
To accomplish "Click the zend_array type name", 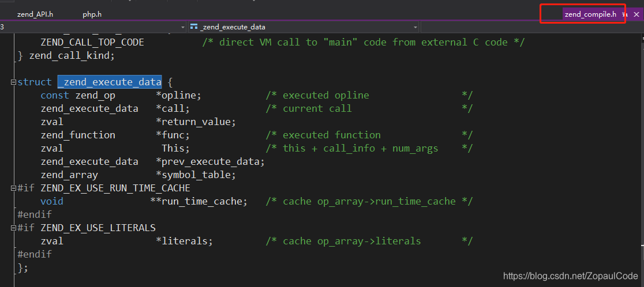I will [x=69, y=175].
